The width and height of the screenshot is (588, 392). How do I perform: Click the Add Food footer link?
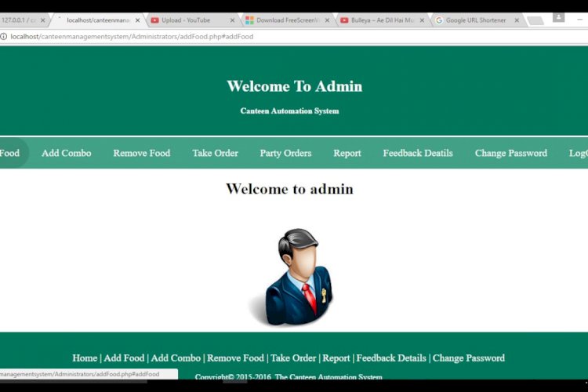pyautogui.click(x=124, y=358)
